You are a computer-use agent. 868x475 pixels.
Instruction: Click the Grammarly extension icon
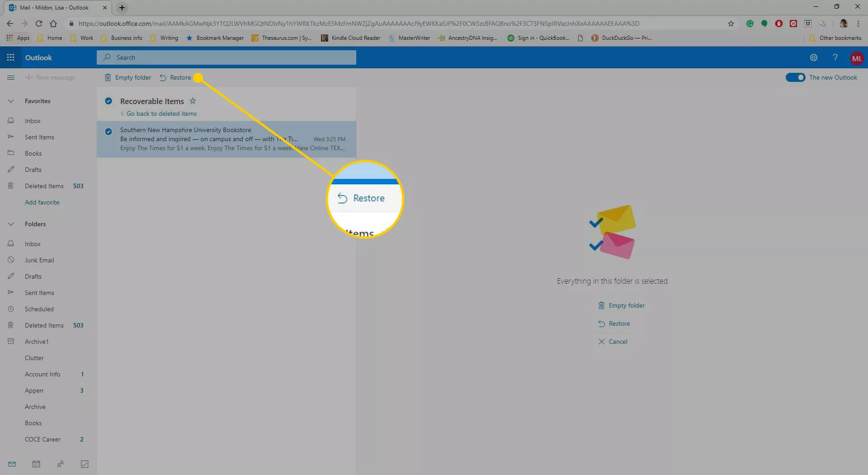(x=750, y=24)
